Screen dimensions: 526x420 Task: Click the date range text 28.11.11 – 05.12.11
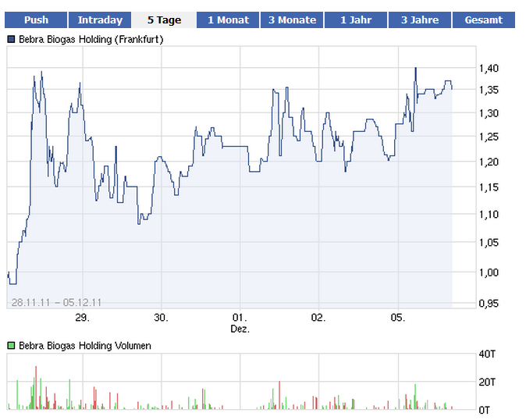click(x=56, y=303)
